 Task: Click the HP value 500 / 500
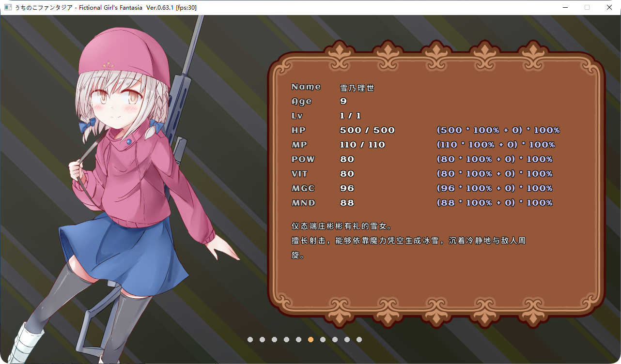[x=368, y=130]
